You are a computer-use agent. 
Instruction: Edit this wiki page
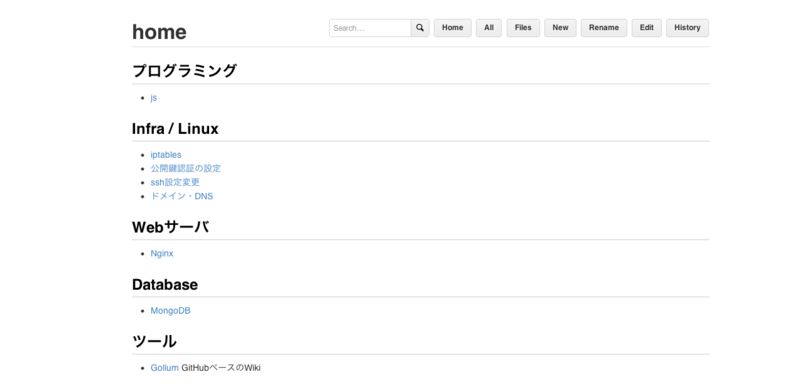pyautogui.click(x=646, y=28)
